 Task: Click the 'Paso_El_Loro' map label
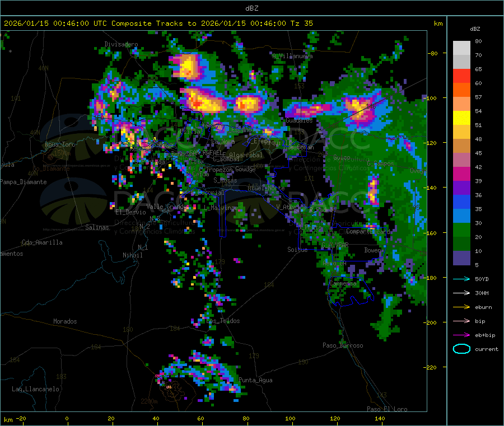[x=387, y=409]
